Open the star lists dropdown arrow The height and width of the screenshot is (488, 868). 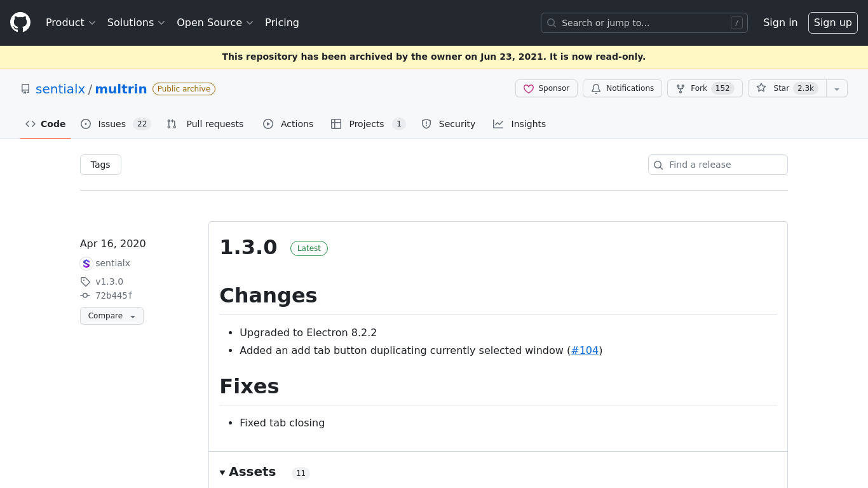point(837,88)
